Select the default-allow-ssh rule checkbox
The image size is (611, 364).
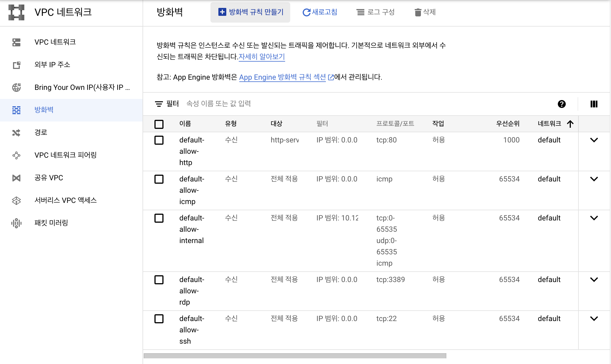159,319
